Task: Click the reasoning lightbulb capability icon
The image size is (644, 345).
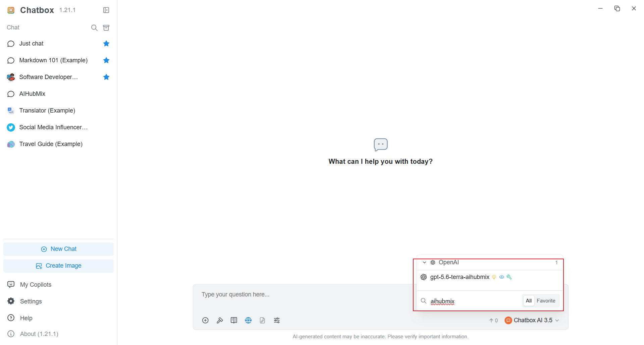Action: [x=494, y=277]
